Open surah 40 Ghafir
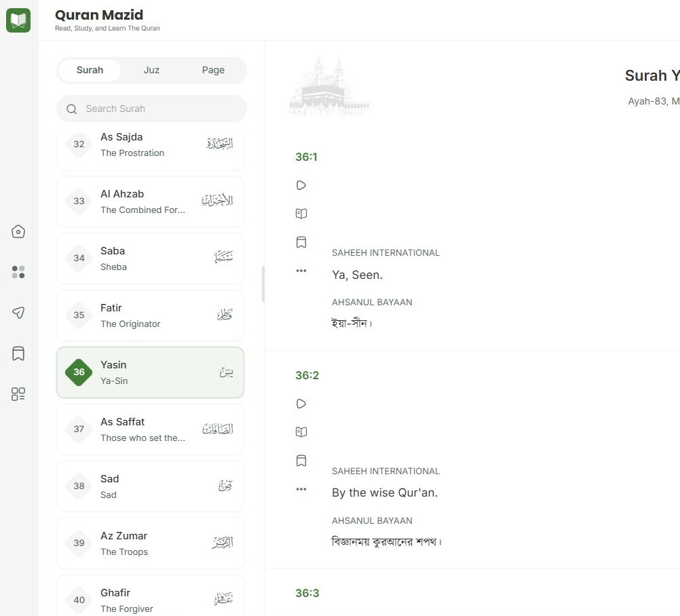The width and height of the screenshot is (680, 616). tap(150, 596)
